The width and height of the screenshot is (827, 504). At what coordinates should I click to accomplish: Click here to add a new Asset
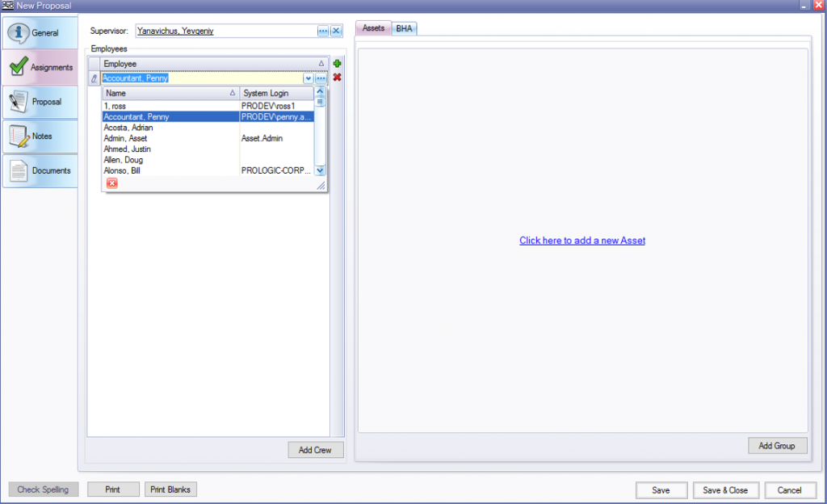(x=581, y=240)
